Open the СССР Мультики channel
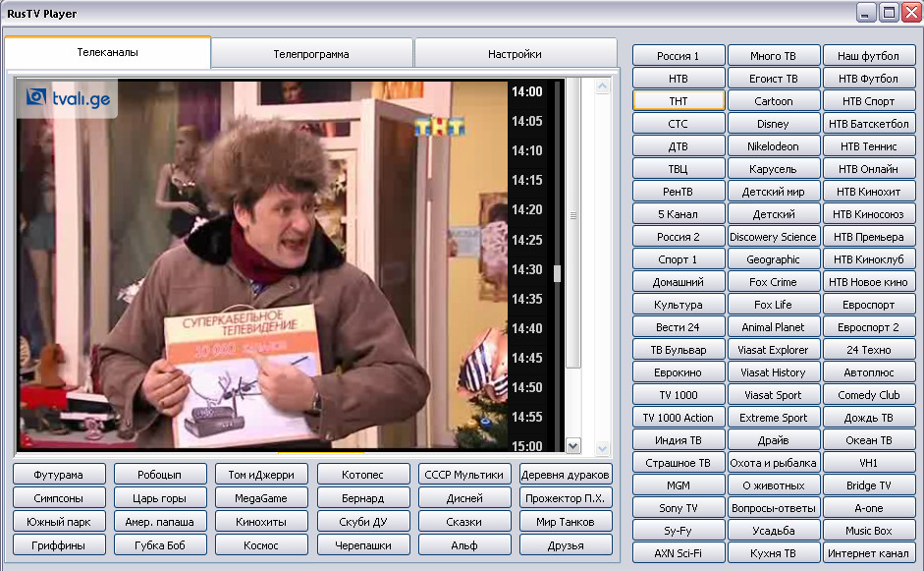924x571 pixels. click(x=464, y=475)
